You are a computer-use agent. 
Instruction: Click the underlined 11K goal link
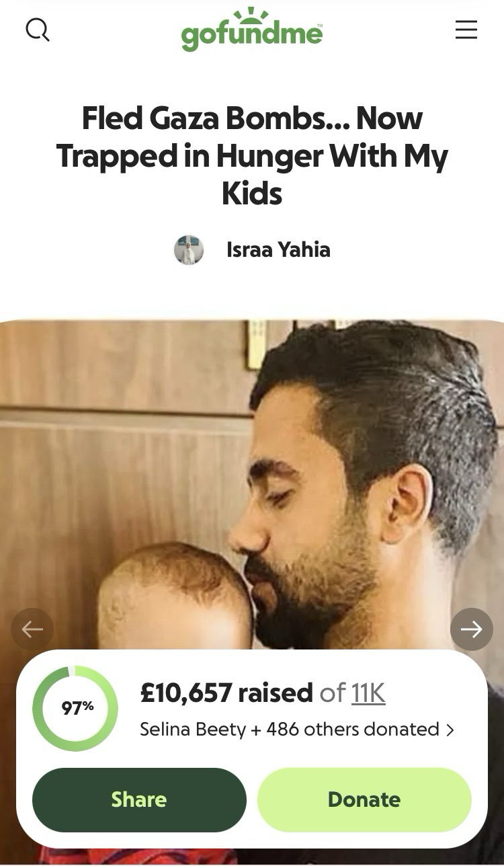pyautogui.click(x=368, y=693)
